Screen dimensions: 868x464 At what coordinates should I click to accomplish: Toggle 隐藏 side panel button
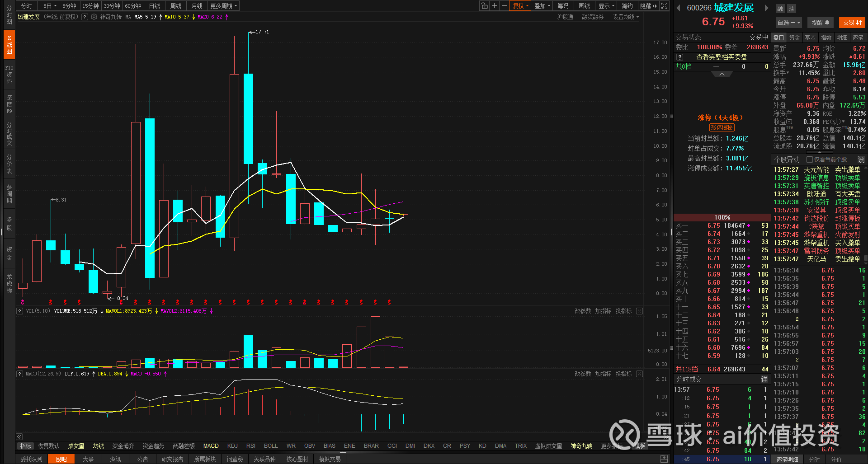tap(648, 6)
